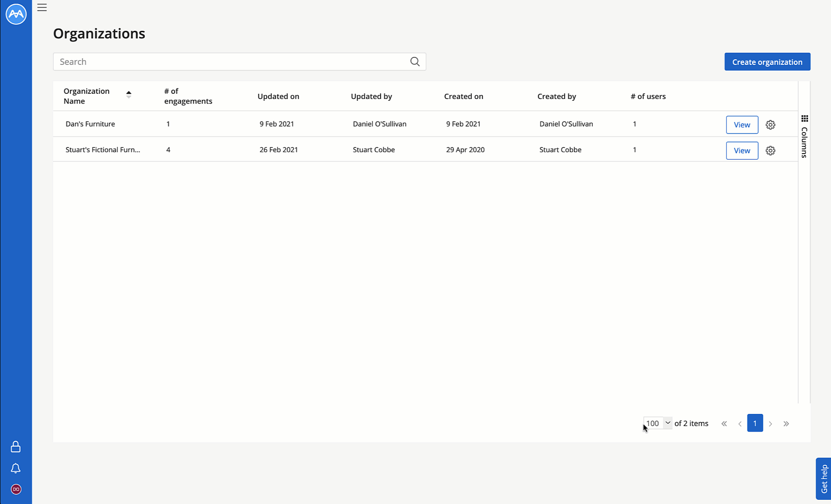This screenshot has width=831, height=504.
Task: Open the hamburger menu
Action: (42, 7)
